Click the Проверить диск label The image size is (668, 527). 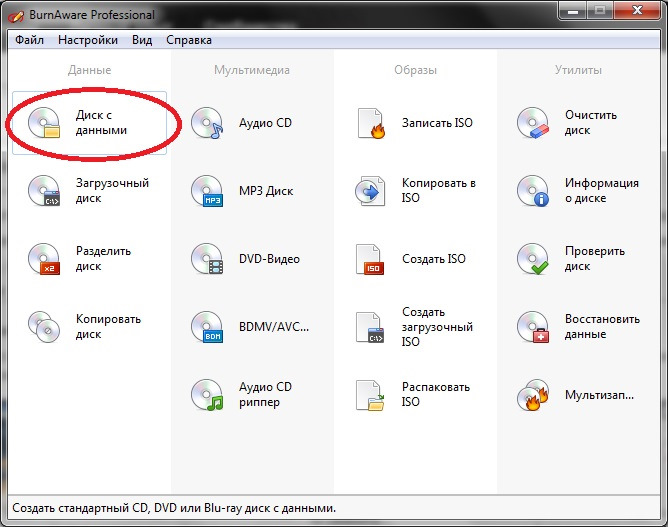[x=595, y=259]
